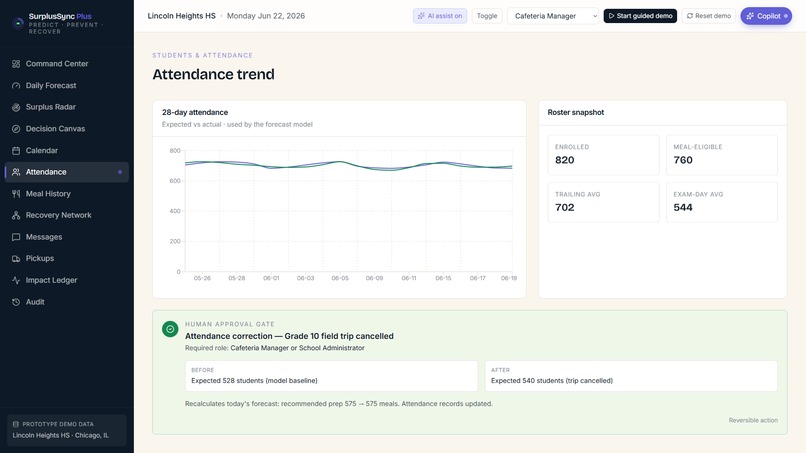
Task: Click the Surplus Radar icon
Action: tap(16, 107)
